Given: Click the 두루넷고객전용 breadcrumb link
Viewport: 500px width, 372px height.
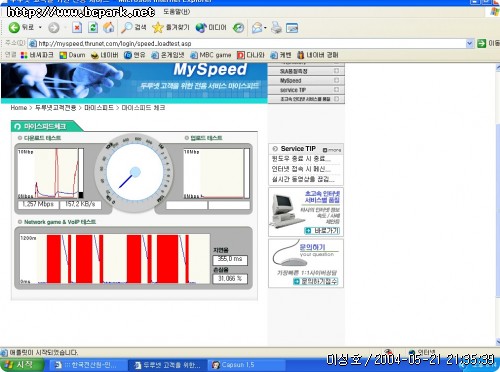Looking at the screenshot, I should pyautogui.click(x=56, y=108).
